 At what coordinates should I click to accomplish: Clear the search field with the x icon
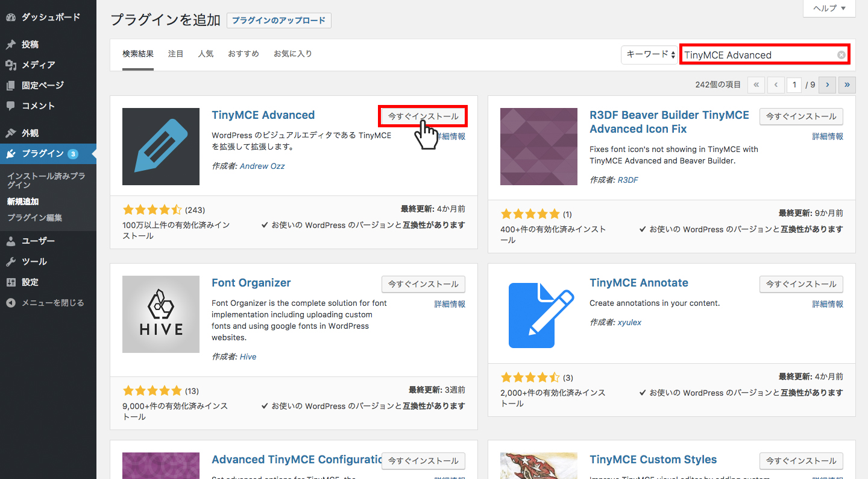point(841,55)
